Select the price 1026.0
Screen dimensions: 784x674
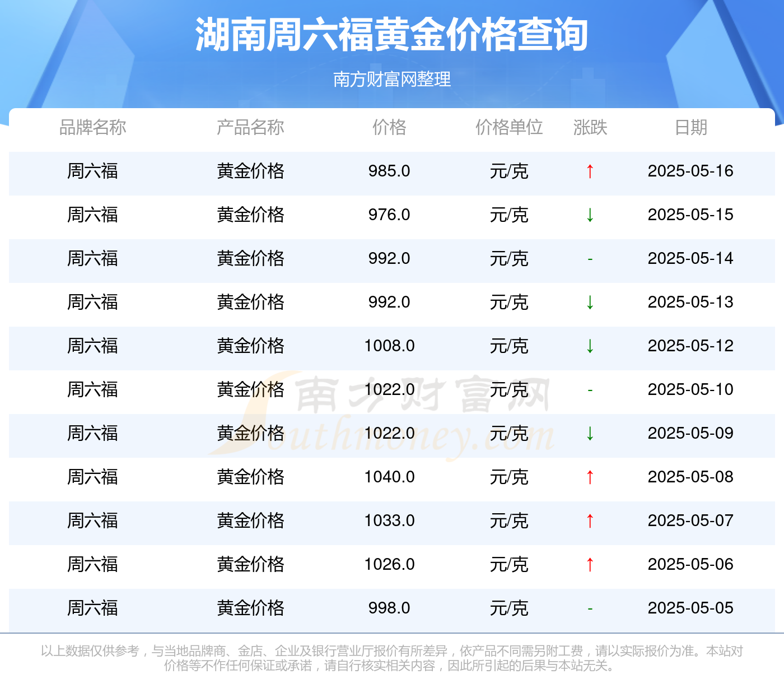coord(389,564)
